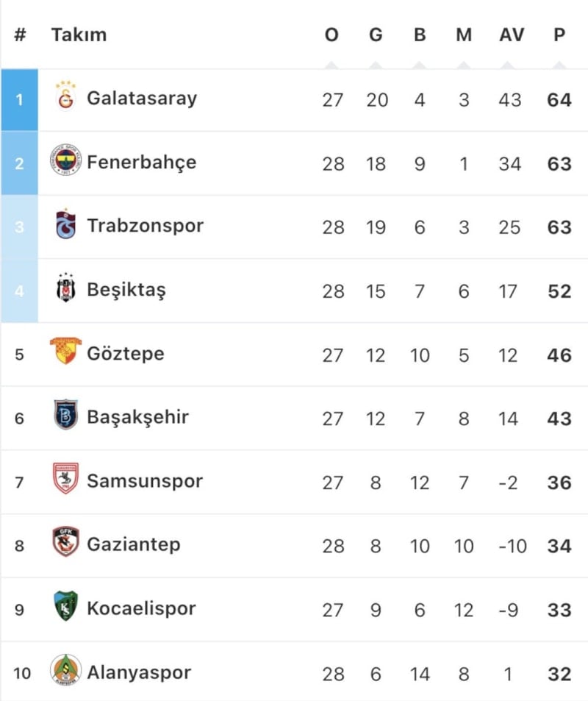Sort by O matches played header
The image size is (588, 701).
click(x=331, y=35)
